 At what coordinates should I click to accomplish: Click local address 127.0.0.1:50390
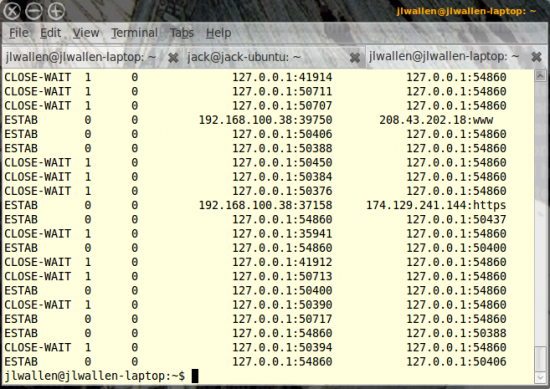point(282,305)
